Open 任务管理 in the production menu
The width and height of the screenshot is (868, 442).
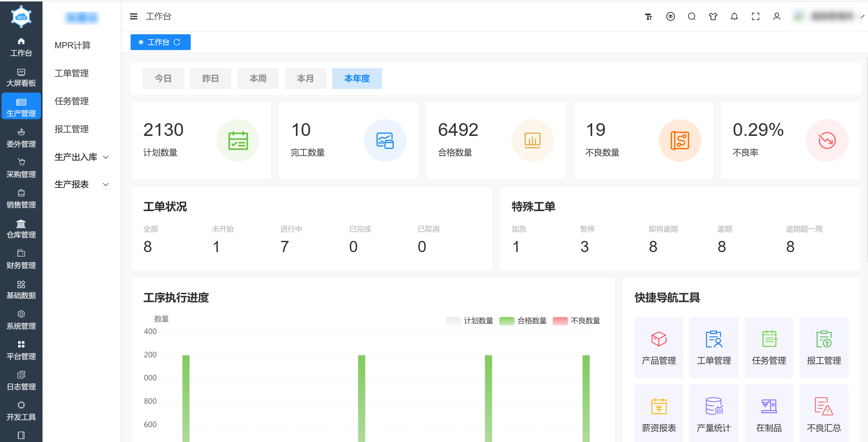coord(72,101)
